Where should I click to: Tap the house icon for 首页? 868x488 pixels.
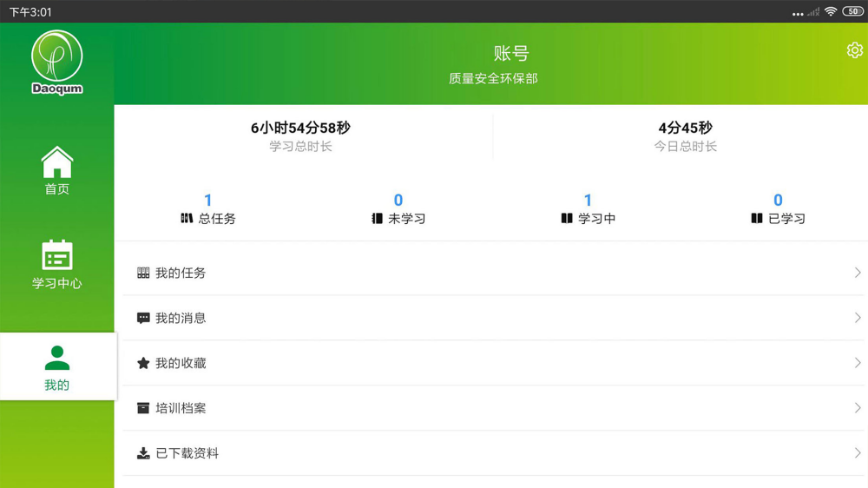tap(57, 162)
